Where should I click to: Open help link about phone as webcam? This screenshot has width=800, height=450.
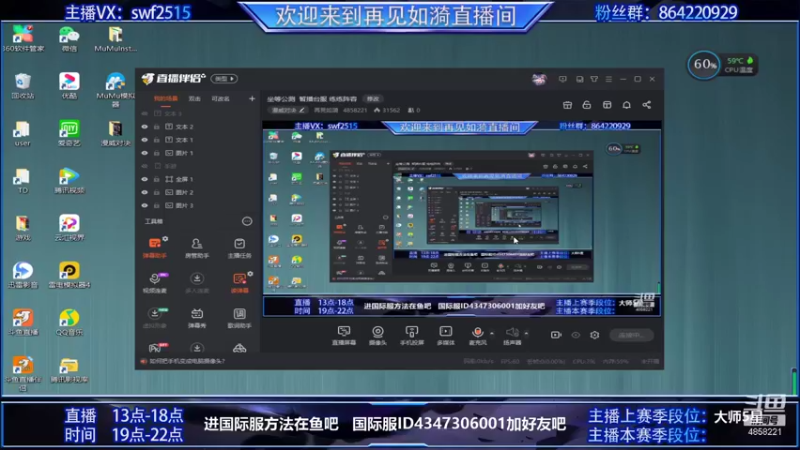coord(187,361)
